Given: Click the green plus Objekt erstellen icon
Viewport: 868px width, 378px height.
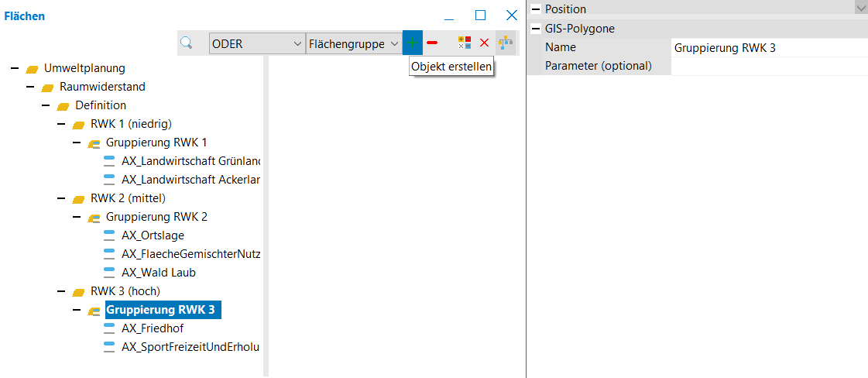Looking at the screenshot, I should point(412,43).
